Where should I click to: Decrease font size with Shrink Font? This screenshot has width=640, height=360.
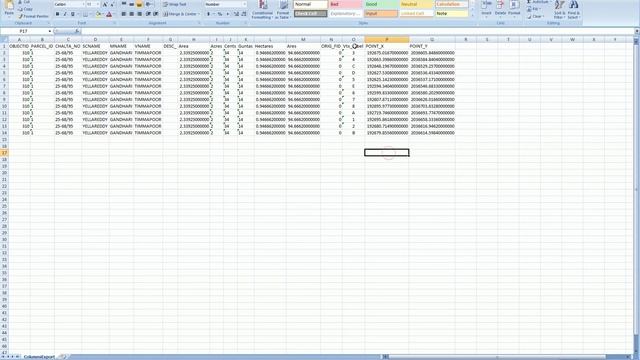tap(112, 4)
